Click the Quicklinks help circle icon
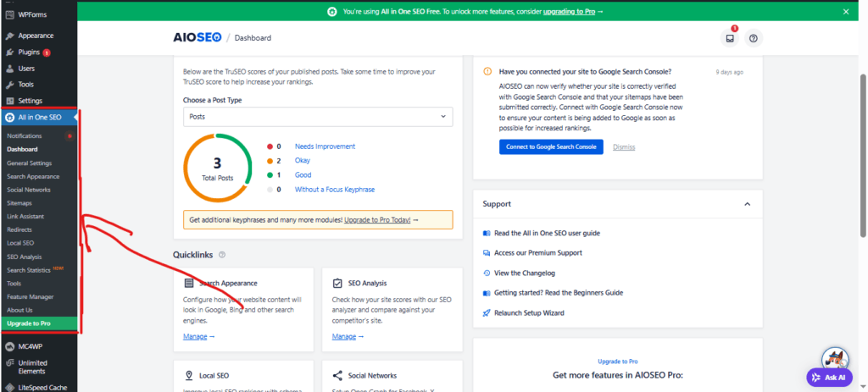 coord(222,255)
